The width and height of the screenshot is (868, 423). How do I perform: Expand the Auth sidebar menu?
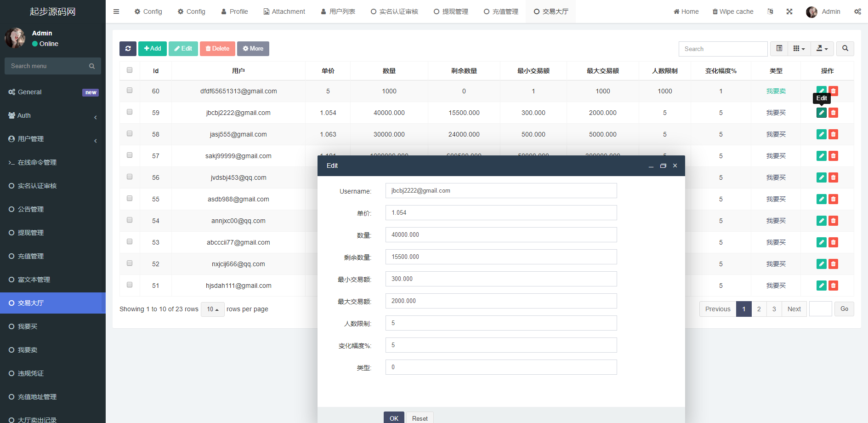(x=53, y=115)
